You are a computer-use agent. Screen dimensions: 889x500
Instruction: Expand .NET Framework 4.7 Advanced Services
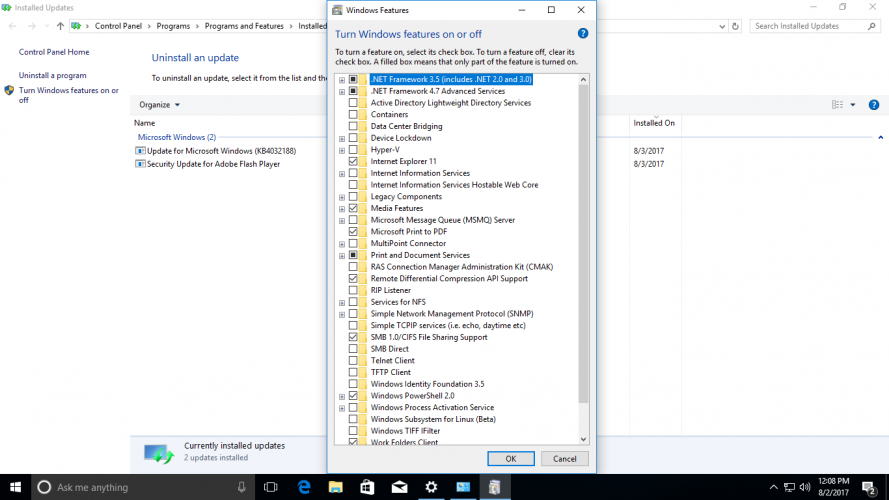[x=342, y=91]
